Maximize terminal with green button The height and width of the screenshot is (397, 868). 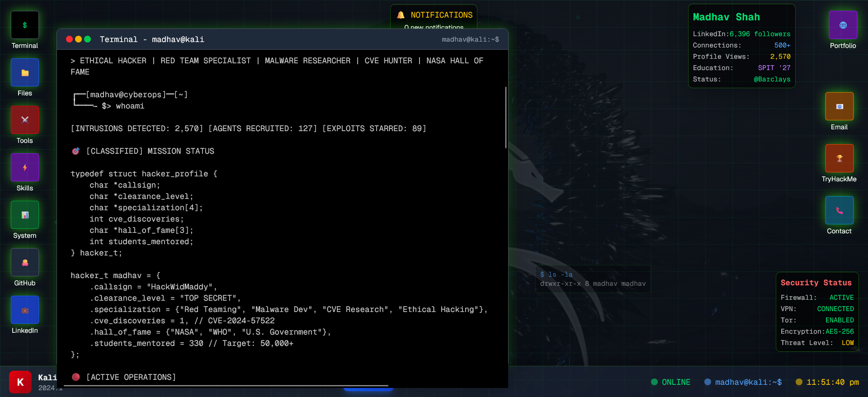(x=88, y=39)
